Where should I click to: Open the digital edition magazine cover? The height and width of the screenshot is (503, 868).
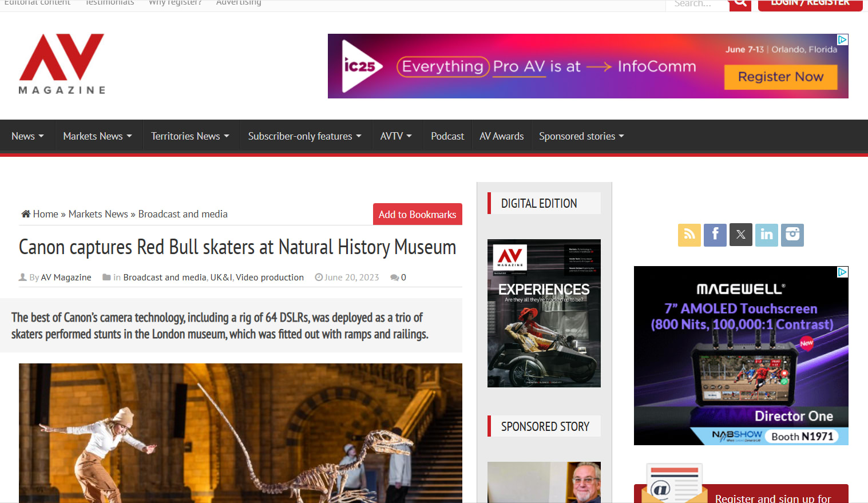click(x=544, y=313)
